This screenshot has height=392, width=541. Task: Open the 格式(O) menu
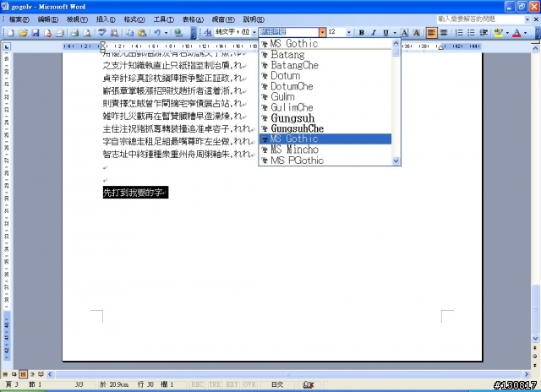[x=134, y=19]
